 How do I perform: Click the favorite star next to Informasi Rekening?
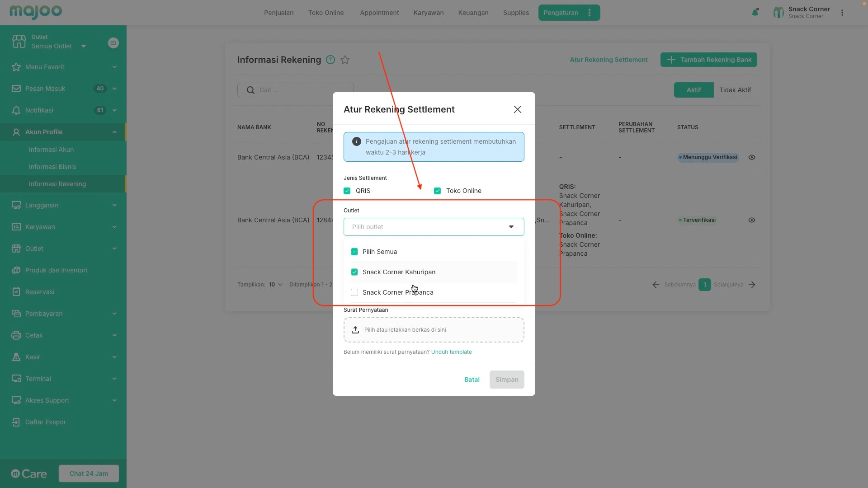pos(345,60)
